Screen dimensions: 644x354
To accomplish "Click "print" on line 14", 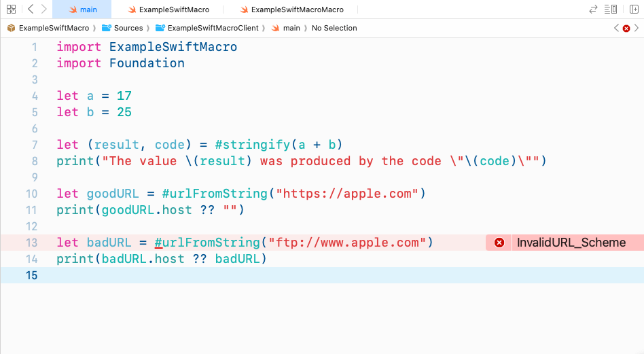I will pyautogui.click(x=75, y=259).
